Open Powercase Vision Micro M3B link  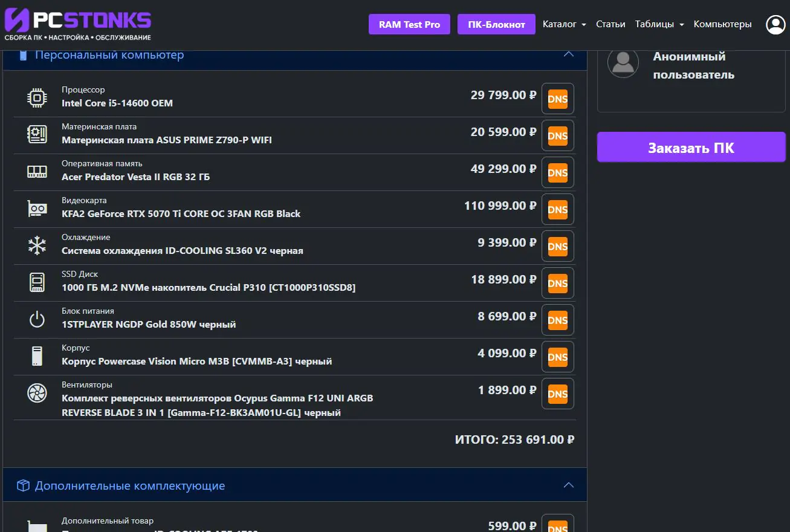pos(197,362)
